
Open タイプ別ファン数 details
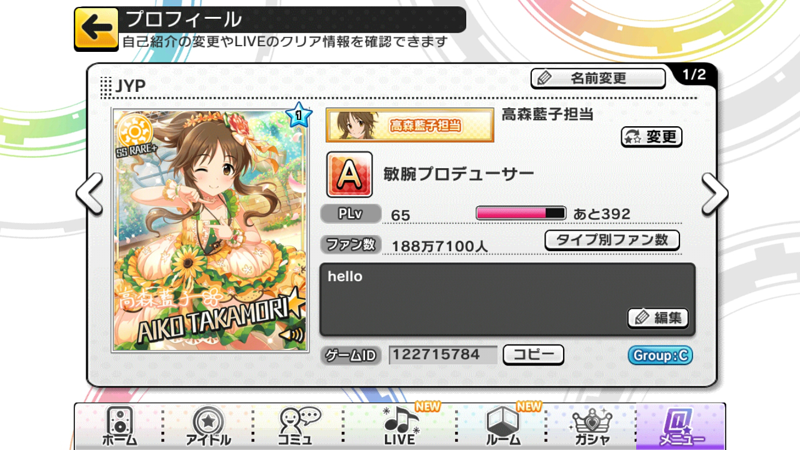(612, 240)
